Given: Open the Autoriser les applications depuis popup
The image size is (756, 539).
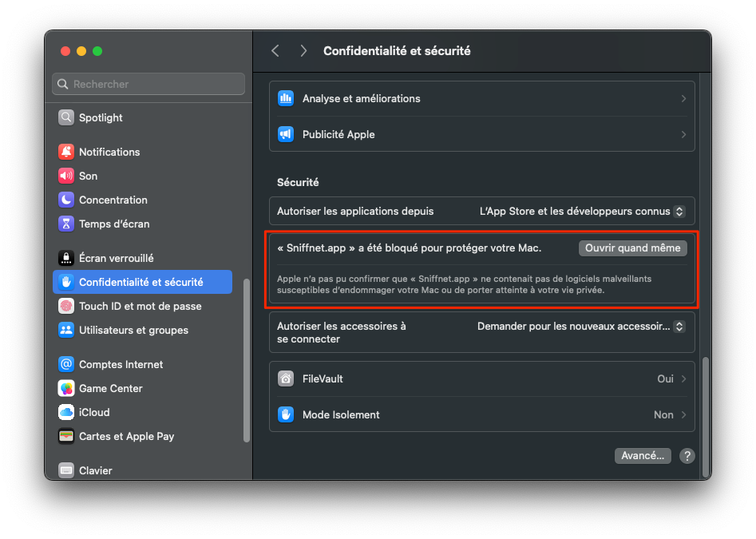Looking at the screenshot, I should click(x=582, y=211).
